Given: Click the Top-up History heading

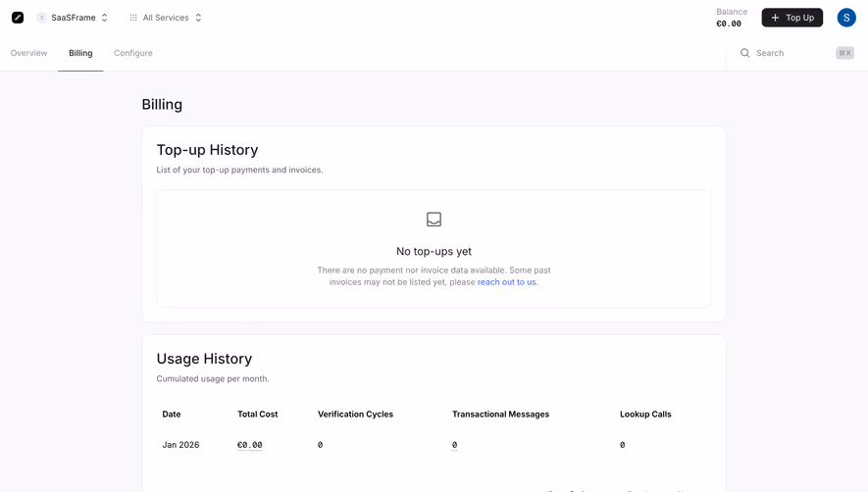Looking at the screenshot, I should (208, 150).
